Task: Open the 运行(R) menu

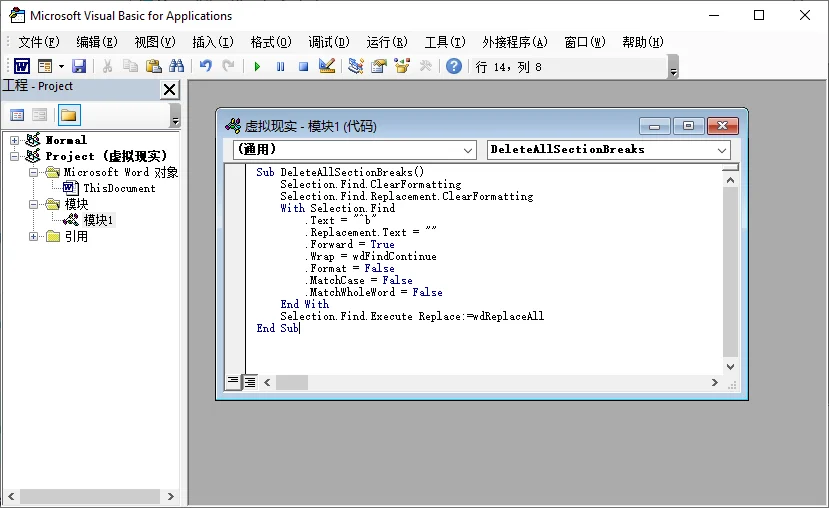Action: [x=387, y=42]
